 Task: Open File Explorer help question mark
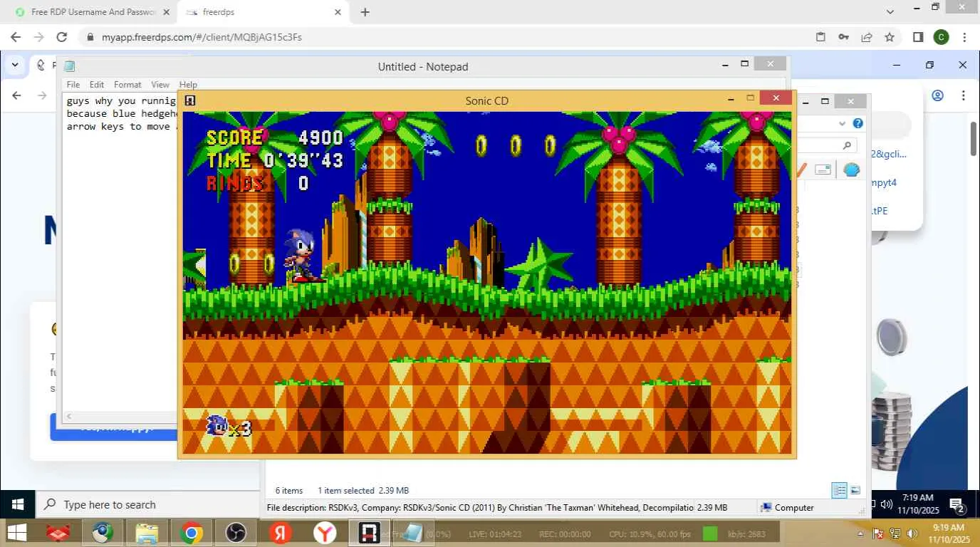click(x=858, y=123)
